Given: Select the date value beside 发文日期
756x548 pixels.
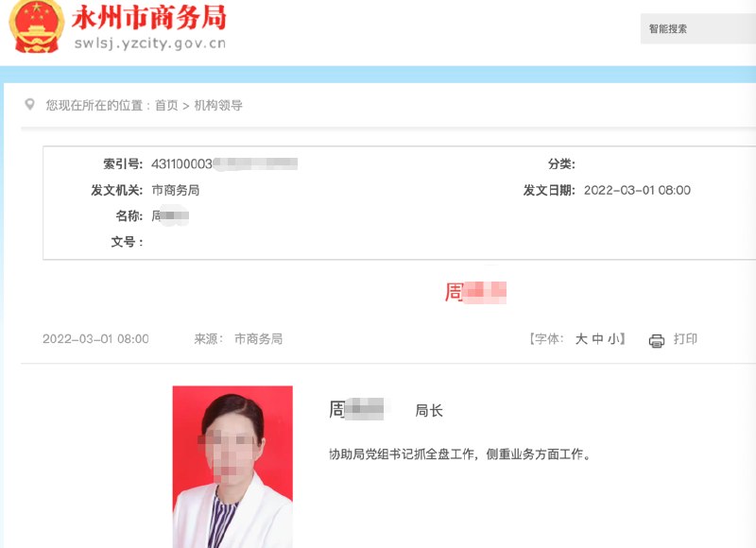Looking at the screenshot, I should (637, 190).
